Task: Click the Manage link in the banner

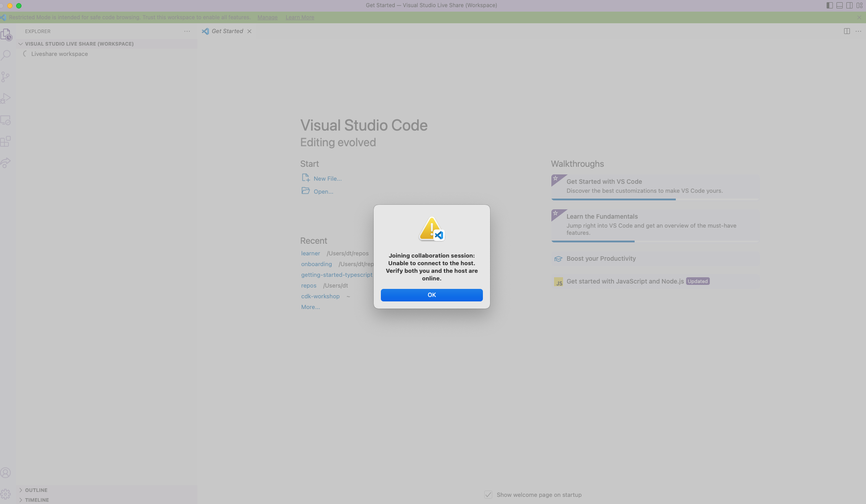Action: [x=268, y=17]
